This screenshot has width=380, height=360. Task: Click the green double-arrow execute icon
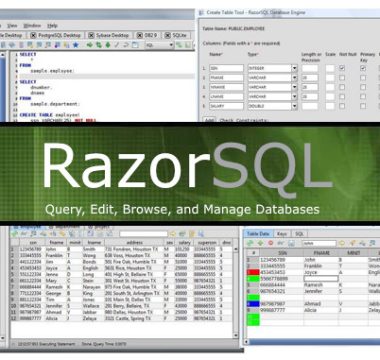point(99,45)
